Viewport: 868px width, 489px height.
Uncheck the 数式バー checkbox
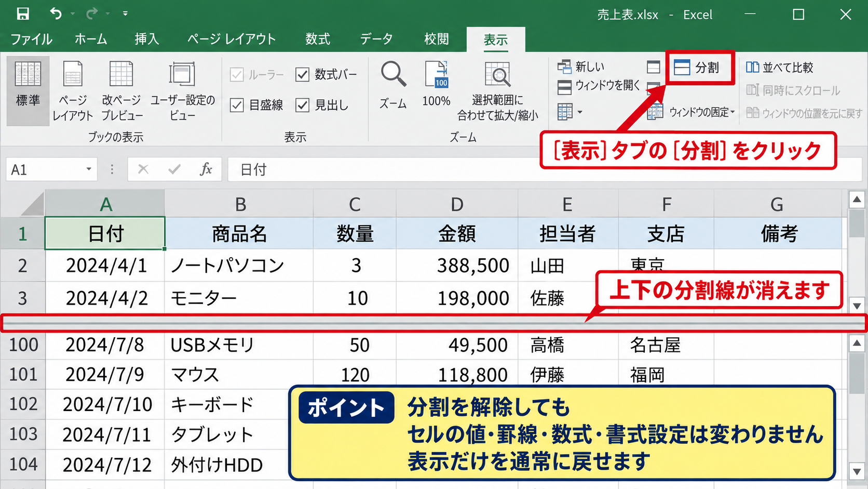point(302,75)
